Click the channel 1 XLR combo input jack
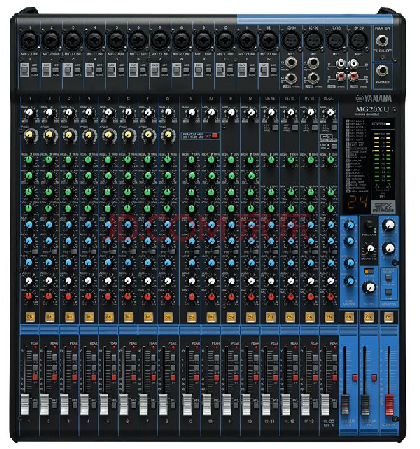Image resolution: width=420 pixels, height=449 pixels. point(30,40)
